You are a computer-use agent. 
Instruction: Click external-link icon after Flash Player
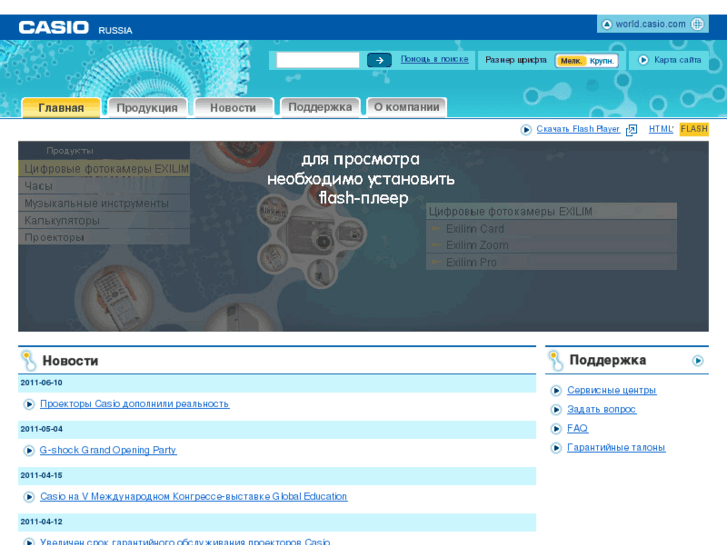631,130
